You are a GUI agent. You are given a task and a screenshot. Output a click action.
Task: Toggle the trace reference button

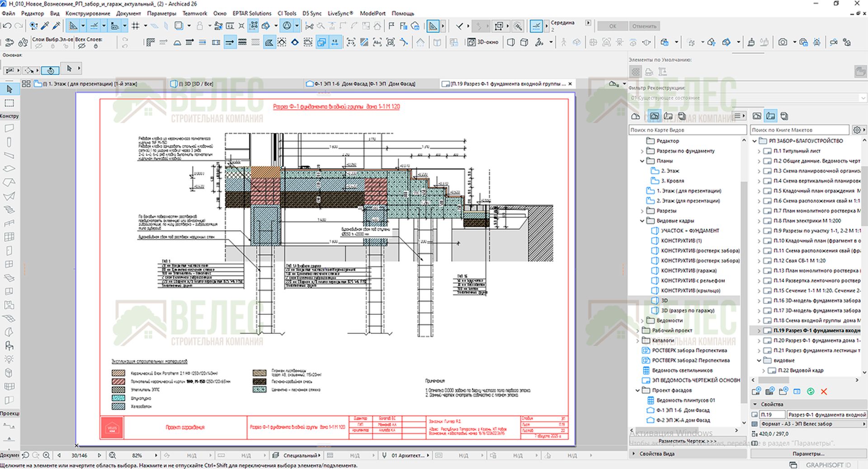178,26
